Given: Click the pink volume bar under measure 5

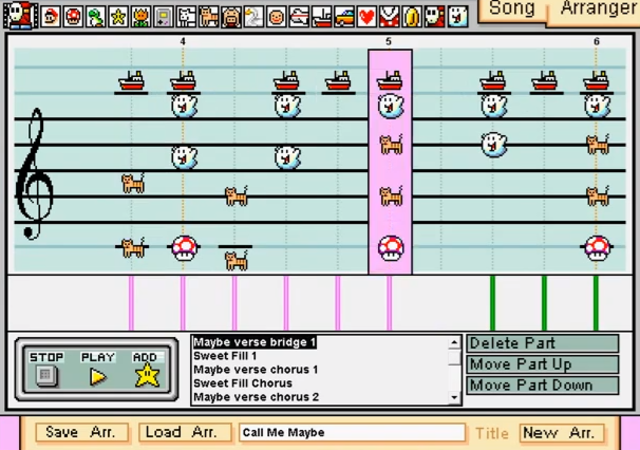Looking at the screenshot, I should (389, 303).
